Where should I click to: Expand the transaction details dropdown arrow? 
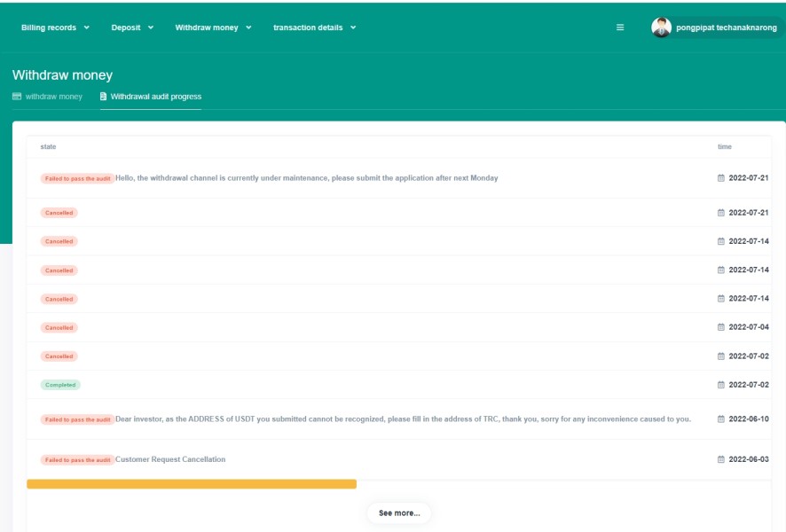(353, 27)
